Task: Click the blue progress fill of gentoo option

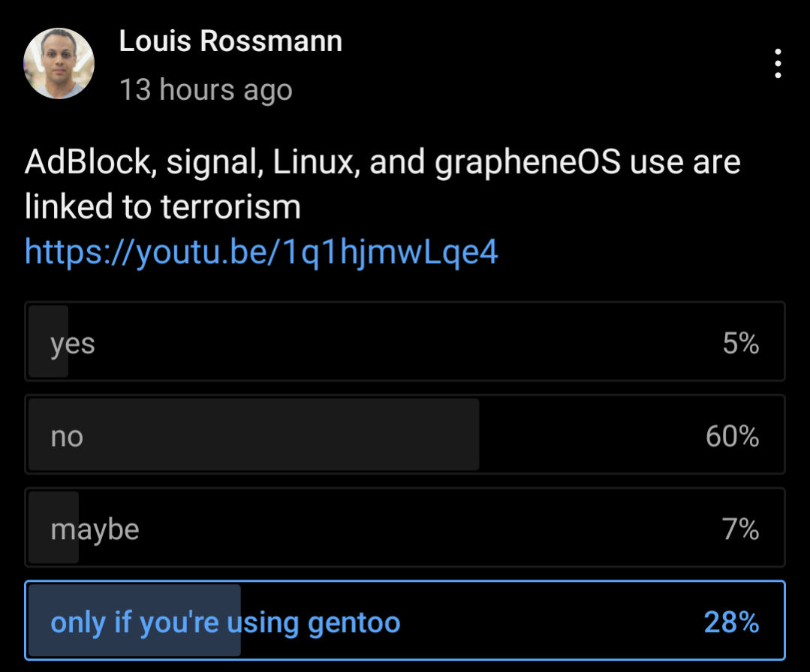Action: [x=134, y=620]
